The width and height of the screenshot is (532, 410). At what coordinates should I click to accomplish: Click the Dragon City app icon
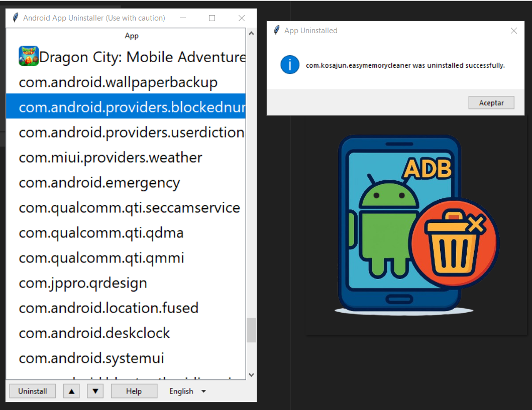coord(29,56)
